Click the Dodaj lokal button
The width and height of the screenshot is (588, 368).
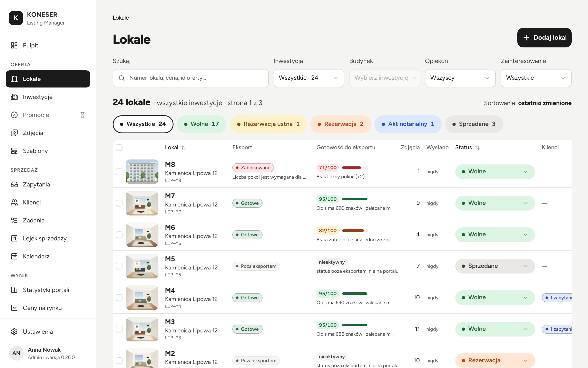click(x=544, y=38)
